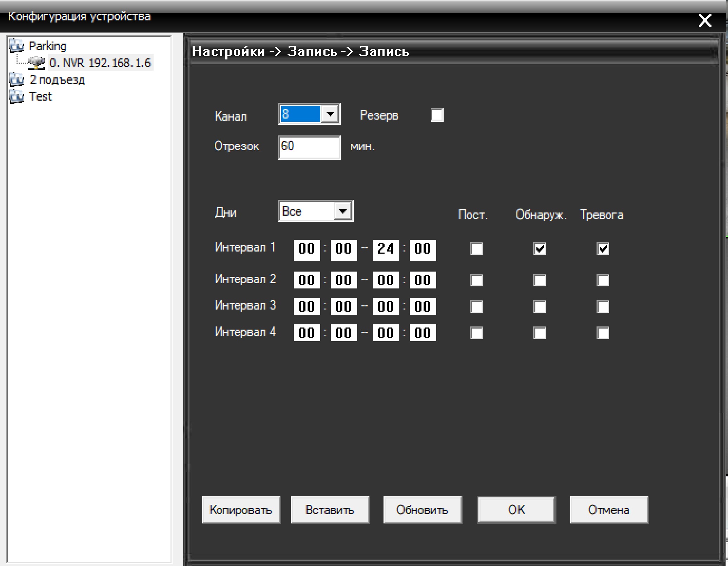Image resolution: width=728 pixels, height=566 pixels.
Task: Select the Test group in tree
Action: click(x=40, y=96)
